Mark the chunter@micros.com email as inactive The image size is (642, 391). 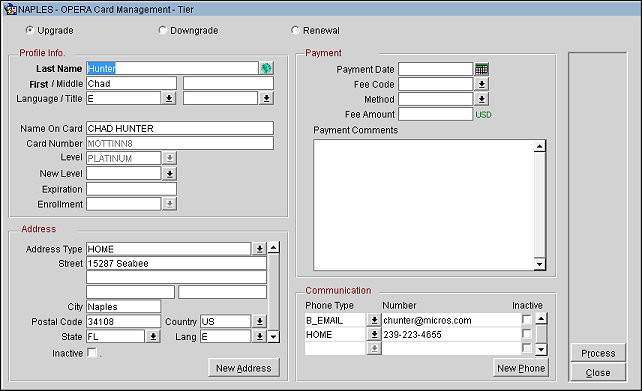tap(527, 319)
